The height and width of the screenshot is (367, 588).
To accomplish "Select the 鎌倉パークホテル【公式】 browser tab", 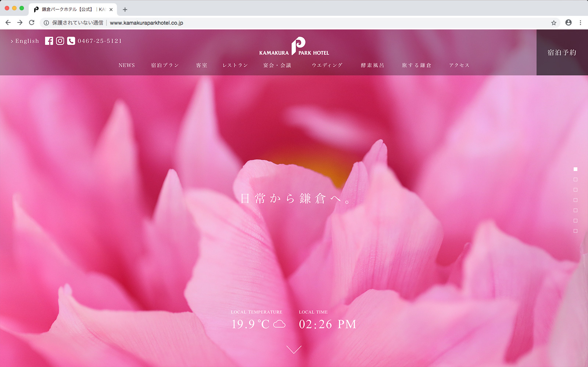I will click(73, 10).
